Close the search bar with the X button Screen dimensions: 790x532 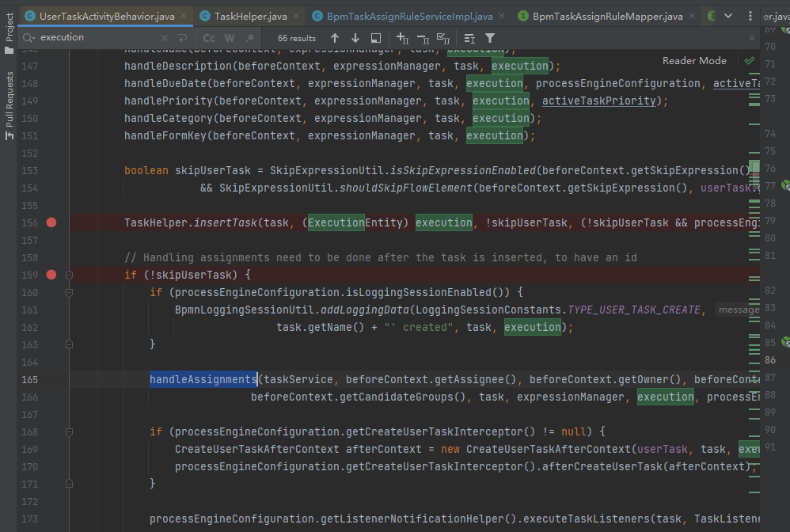point(752,37)
